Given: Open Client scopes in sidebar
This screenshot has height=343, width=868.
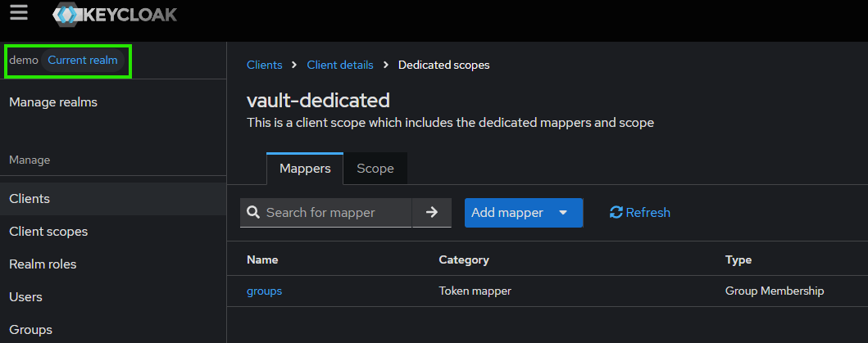Looking at the screenshot, I should pyautogui.click(x=48, y=232).
